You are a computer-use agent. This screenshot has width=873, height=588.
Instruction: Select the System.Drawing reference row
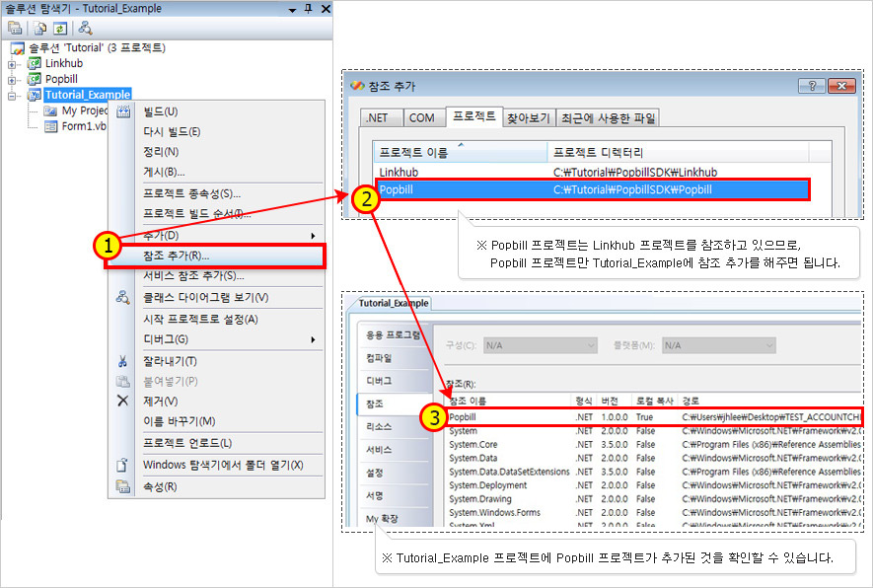click(x=655, y=499)
